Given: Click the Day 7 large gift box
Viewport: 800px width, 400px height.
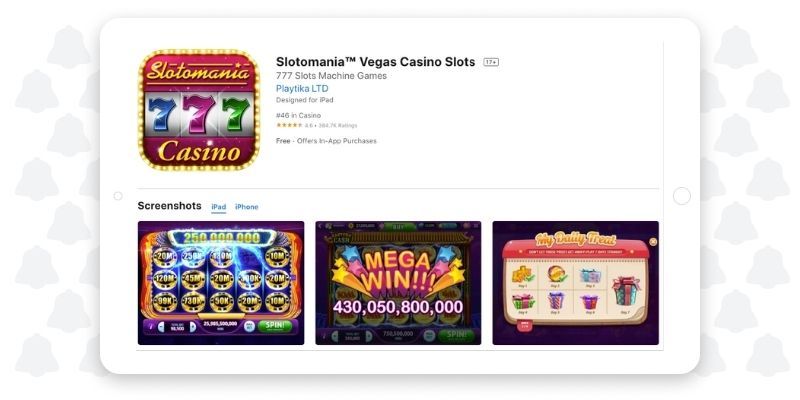Looking at the screenshot, I should pos(625,291).
